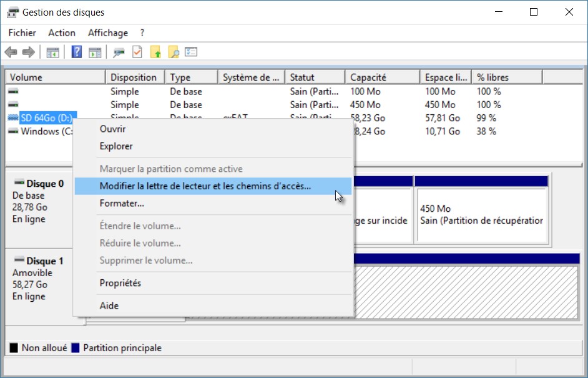Open the Action menu

pos(62,32)
